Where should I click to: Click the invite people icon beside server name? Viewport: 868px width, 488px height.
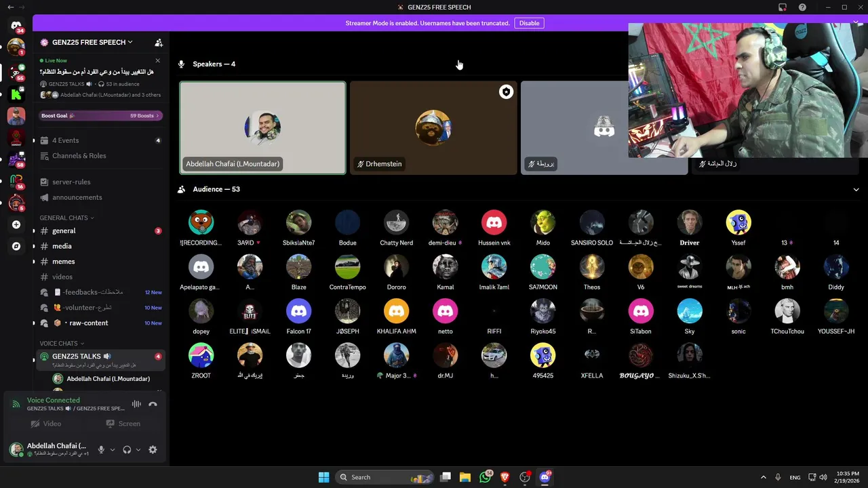click(159, 42)
